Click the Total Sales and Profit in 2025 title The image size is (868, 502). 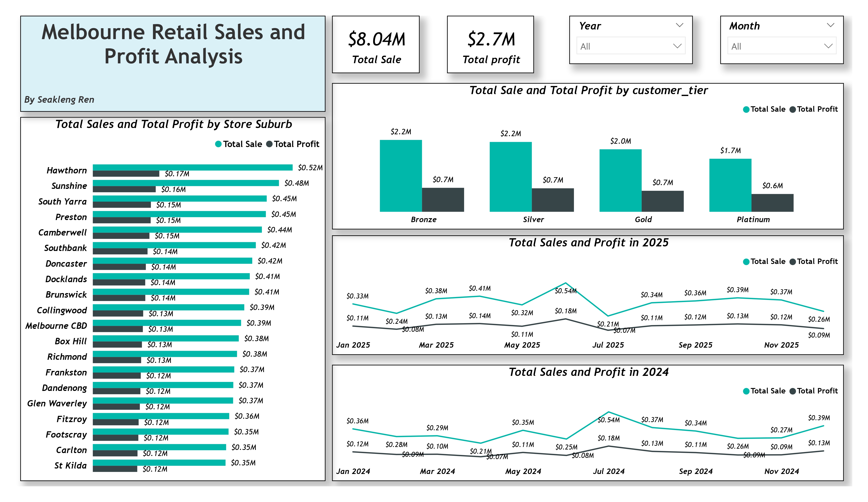click(588, 243)
